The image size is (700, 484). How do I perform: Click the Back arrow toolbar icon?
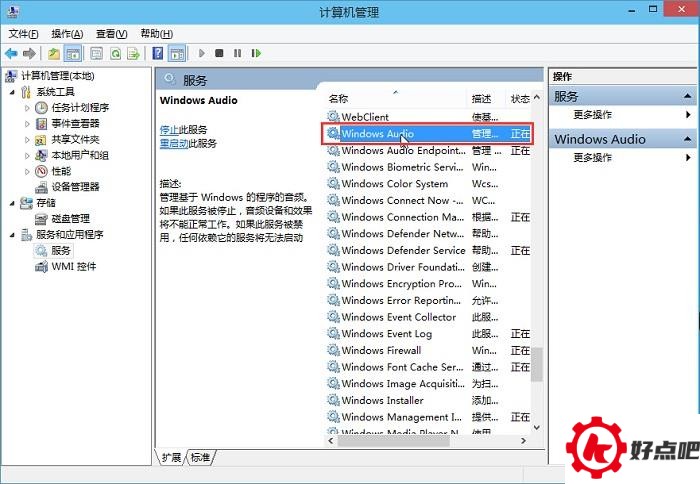(11, 54)
